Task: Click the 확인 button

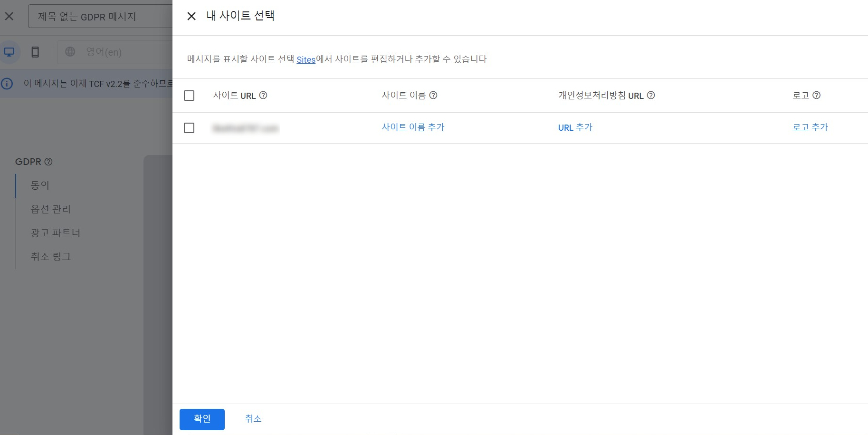Action: pos(202,419)
